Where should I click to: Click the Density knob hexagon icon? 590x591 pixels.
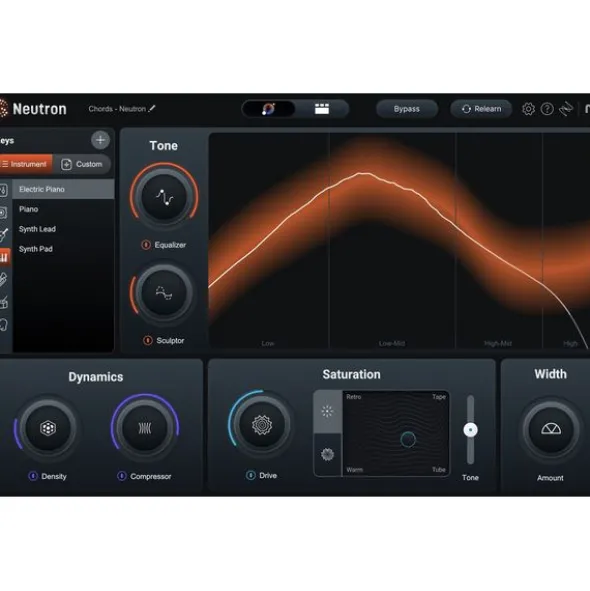click(x=48, y=428)
